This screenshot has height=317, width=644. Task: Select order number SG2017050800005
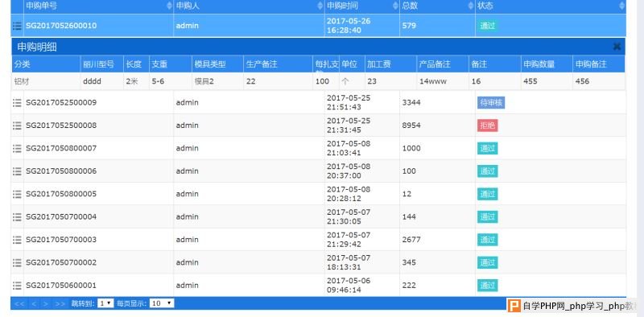61,194
